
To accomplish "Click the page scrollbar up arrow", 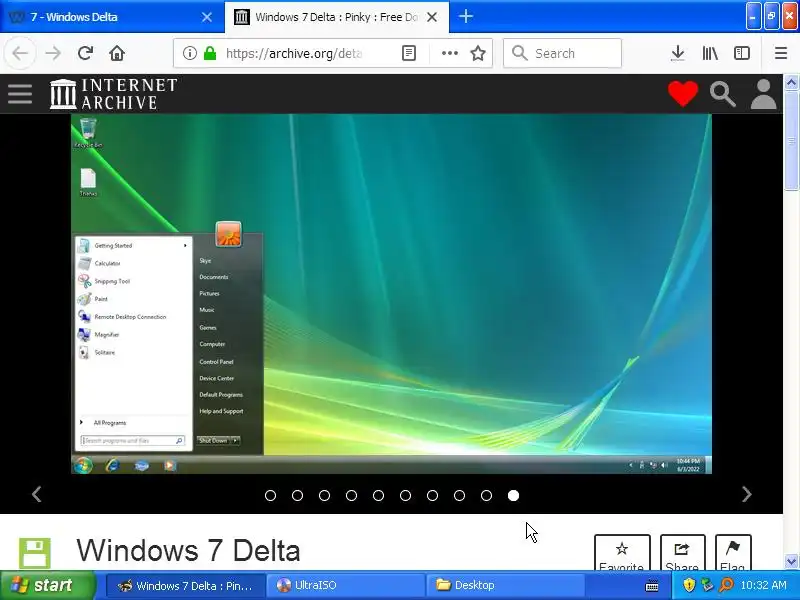I will pyautogui.click(x=791, y=82).
